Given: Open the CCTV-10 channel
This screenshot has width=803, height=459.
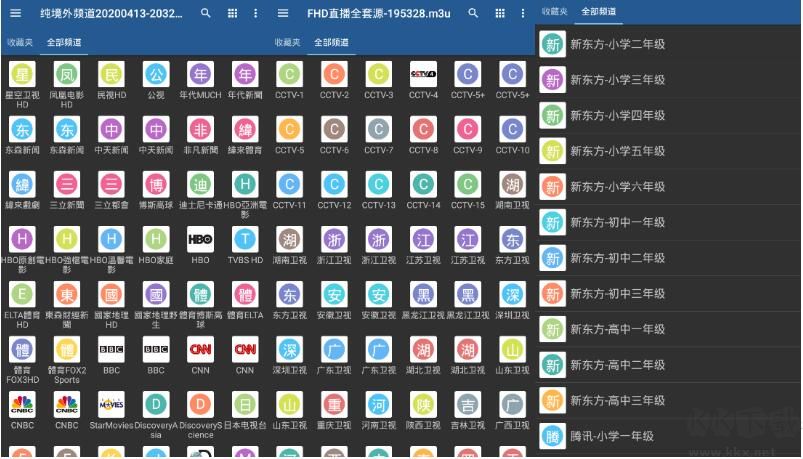Looking at the screenshot, I should 513,135.
